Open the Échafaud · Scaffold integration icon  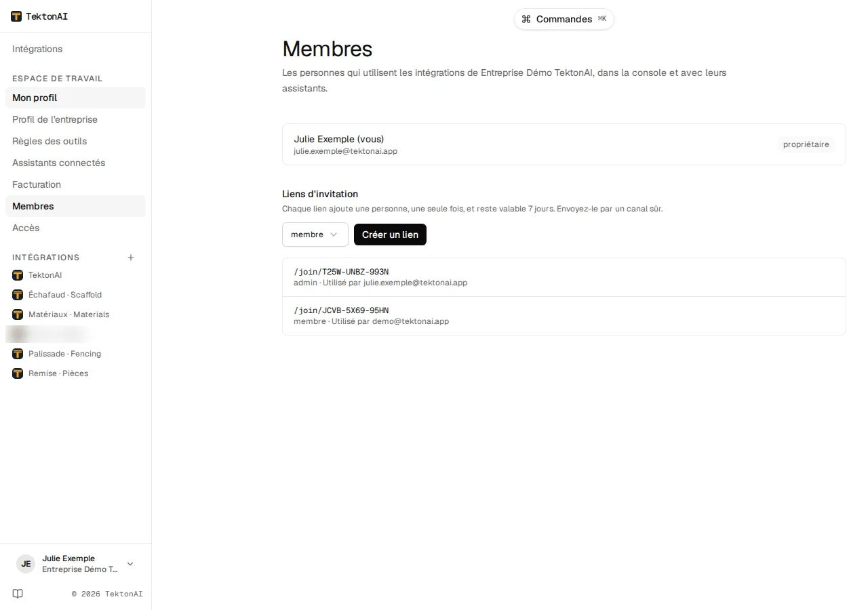click(x=18, y=295)
